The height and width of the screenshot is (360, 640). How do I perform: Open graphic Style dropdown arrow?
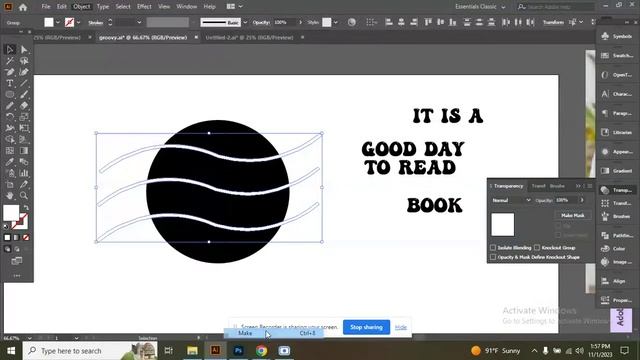[x=336, y=22]
